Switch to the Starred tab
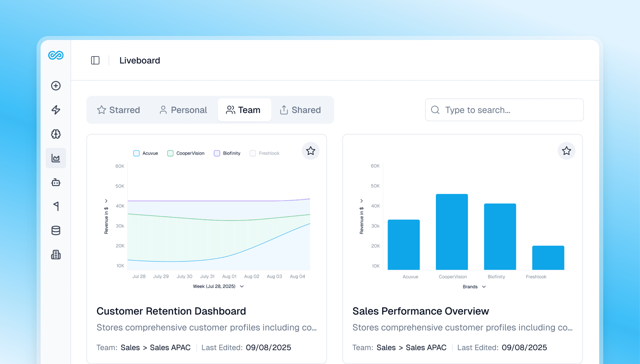 pyautogui.click(x=118, y=110)
